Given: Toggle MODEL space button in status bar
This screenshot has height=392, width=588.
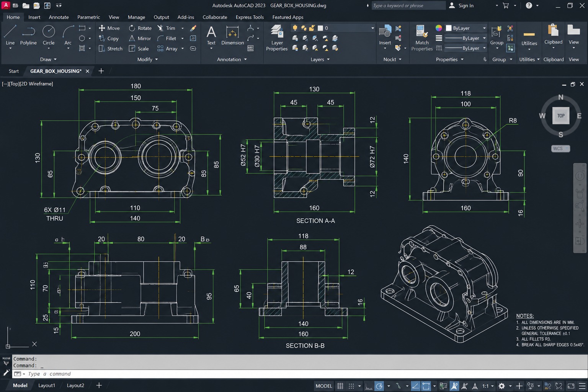Looking at the screenshot, I should point(324,386).
